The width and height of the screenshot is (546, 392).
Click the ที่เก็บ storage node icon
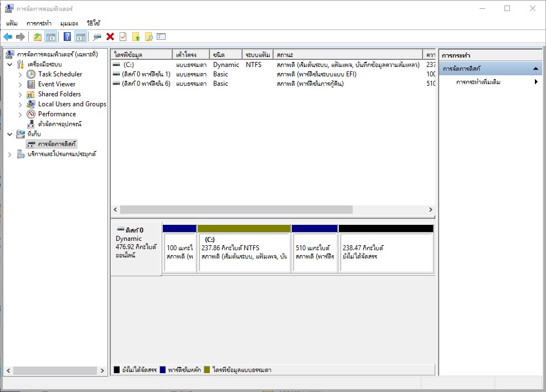tap(20, 134)
